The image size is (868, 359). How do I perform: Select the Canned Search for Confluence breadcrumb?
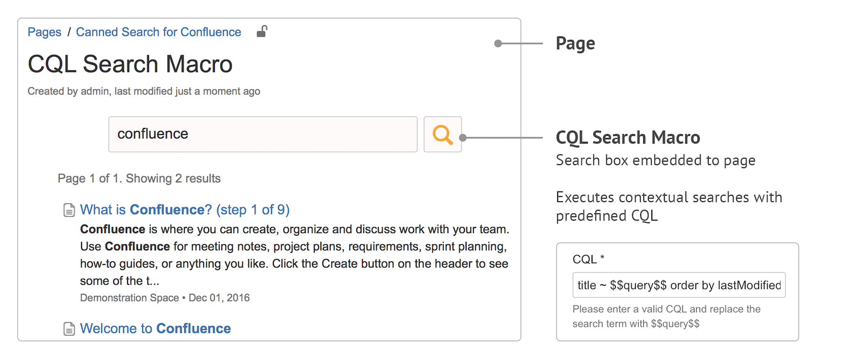[x=158, y=32]
